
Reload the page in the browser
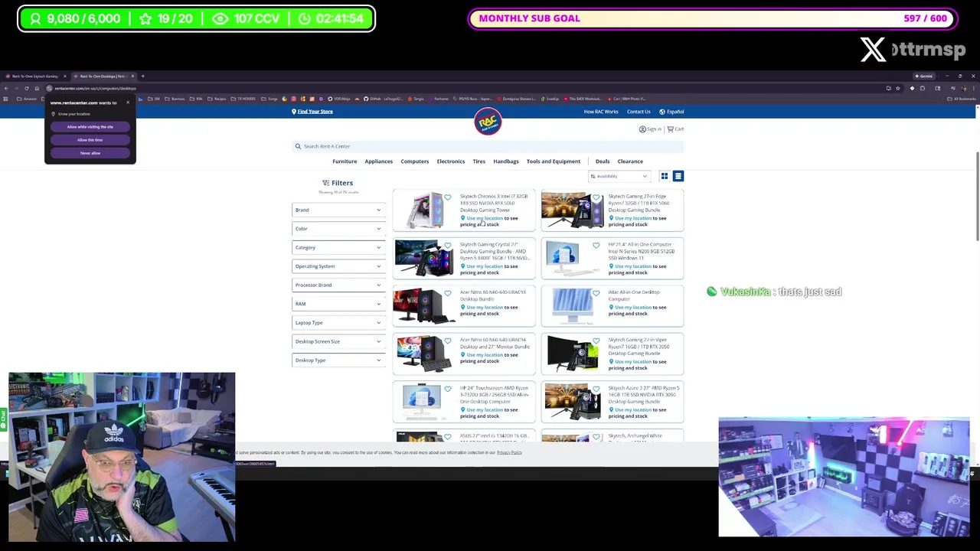pyautogui.click(x=27, y=88)
